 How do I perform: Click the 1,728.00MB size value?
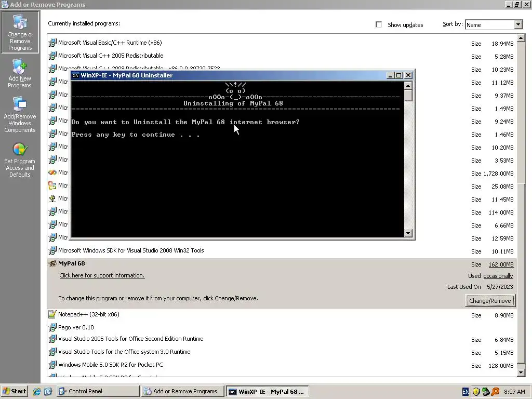[x=498, y=174]
